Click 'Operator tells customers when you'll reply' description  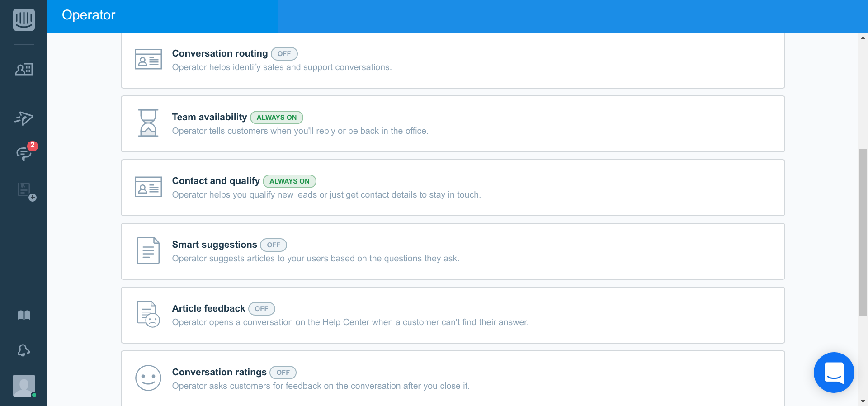(300, 131)
